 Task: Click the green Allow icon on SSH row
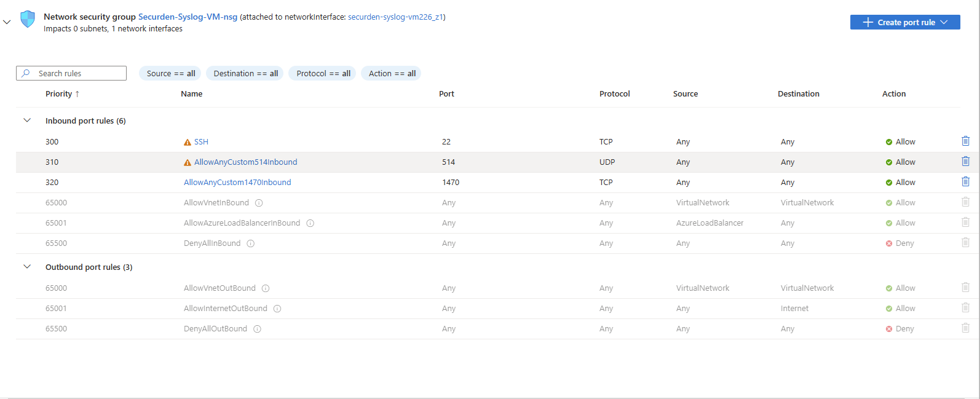889,142
